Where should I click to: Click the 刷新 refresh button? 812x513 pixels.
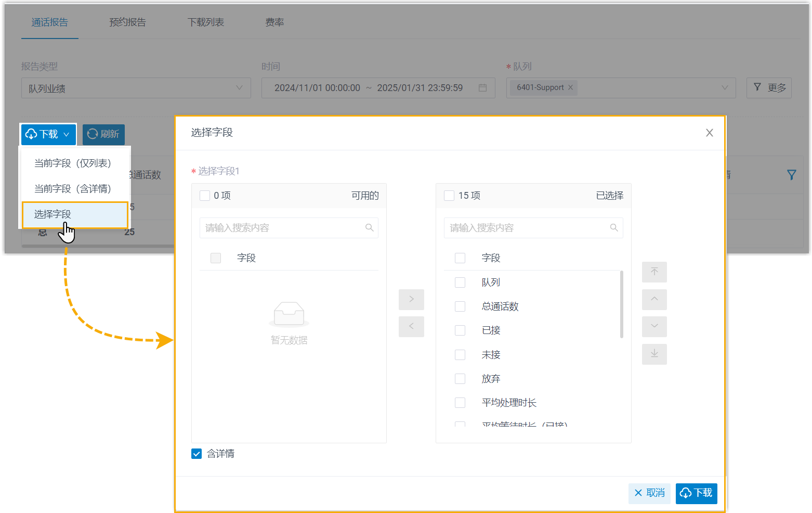103,134
